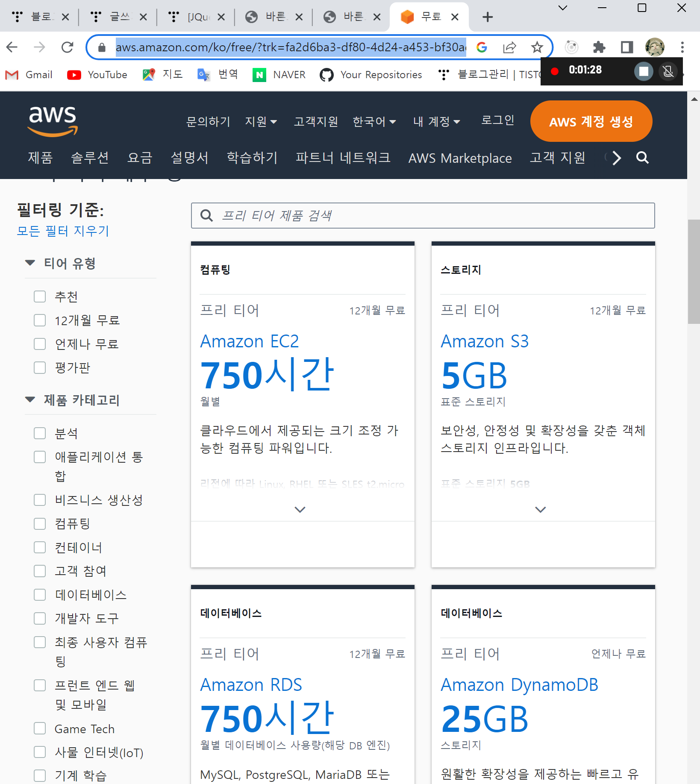Image resolution: width=700 pixels, height=784 pixels.
Task: Check the 컴퓨팅 category filter
Action: pos(40,524)
